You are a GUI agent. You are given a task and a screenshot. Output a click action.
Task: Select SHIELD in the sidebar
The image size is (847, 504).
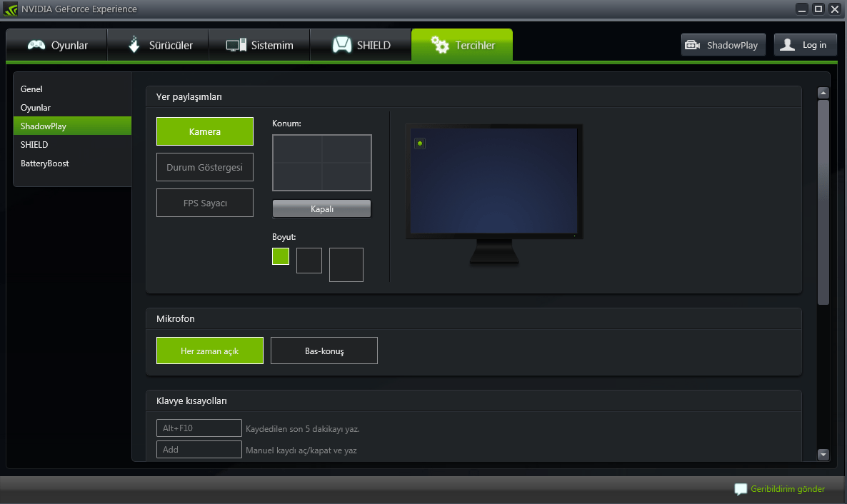(72, 145)
